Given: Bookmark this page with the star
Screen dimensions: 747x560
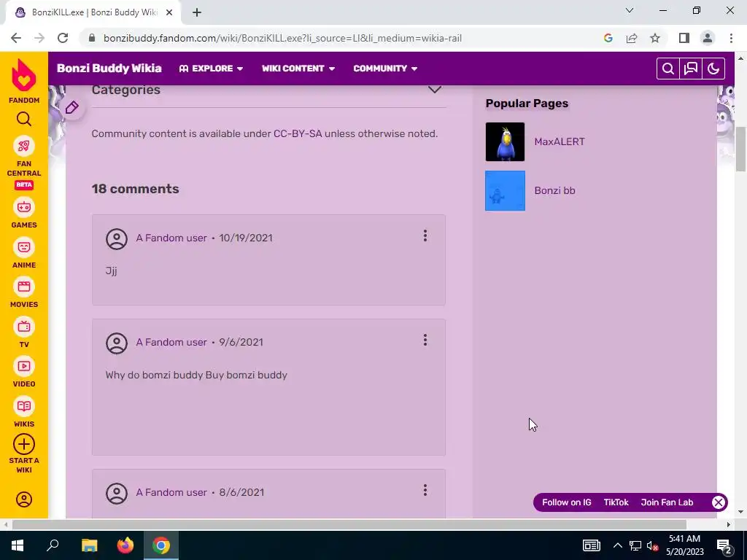Looking at the screenshot, I should coord(655,38).
